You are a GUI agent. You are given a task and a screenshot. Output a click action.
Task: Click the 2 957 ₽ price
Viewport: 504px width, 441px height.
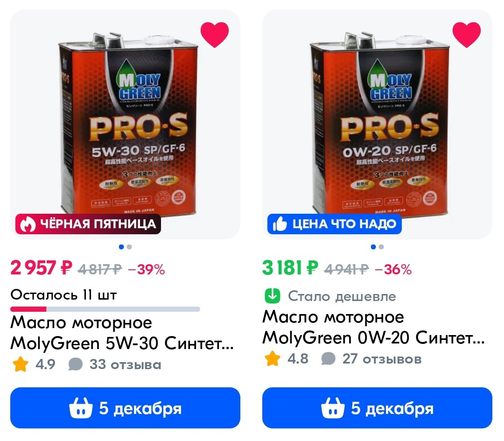42,268
